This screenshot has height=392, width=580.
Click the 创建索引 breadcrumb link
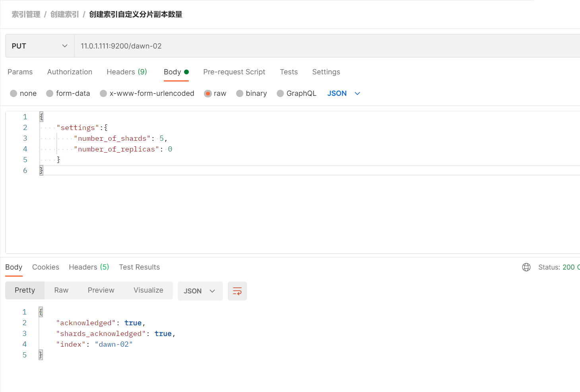point(64,14)
